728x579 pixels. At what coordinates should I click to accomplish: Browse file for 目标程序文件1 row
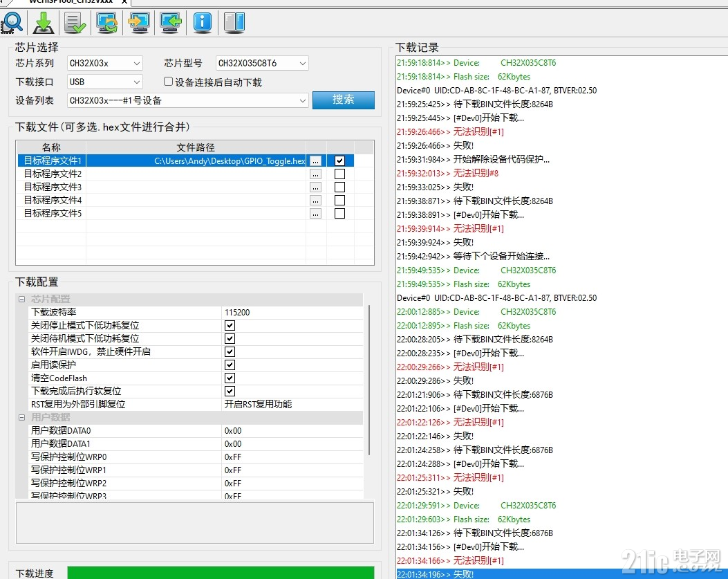pyautogui.click(x=316, y=160)
